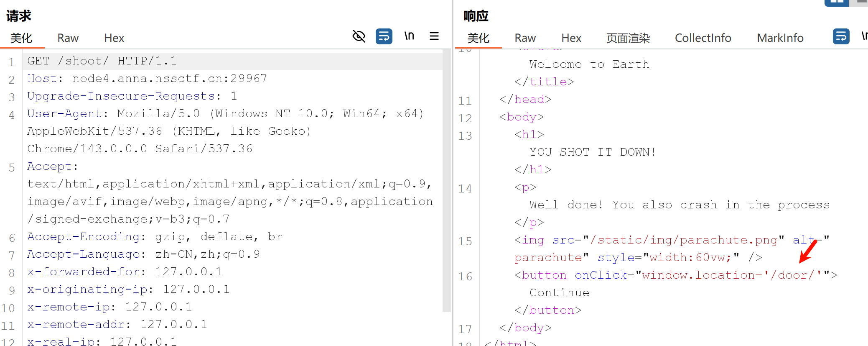
Task: Click the x-remote-addr header line
Action: pyautogui.click(x=117, y=325)
